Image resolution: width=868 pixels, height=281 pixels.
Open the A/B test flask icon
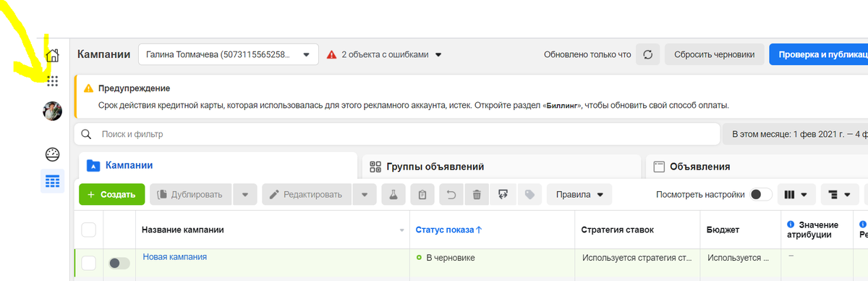click(x=393, y=195)
